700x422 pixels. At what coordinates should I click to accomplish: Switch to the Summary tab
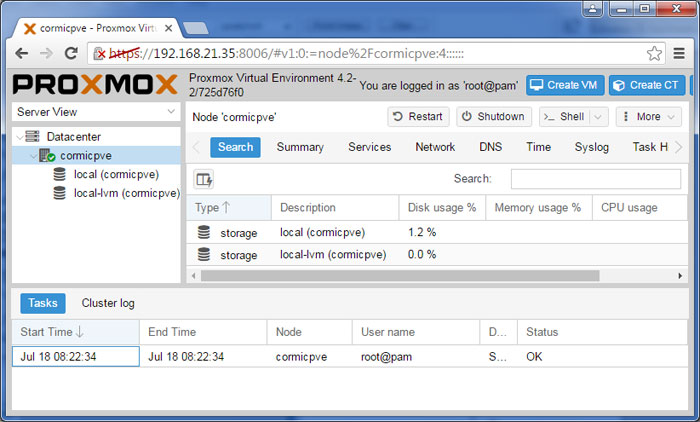coord(300,147)
